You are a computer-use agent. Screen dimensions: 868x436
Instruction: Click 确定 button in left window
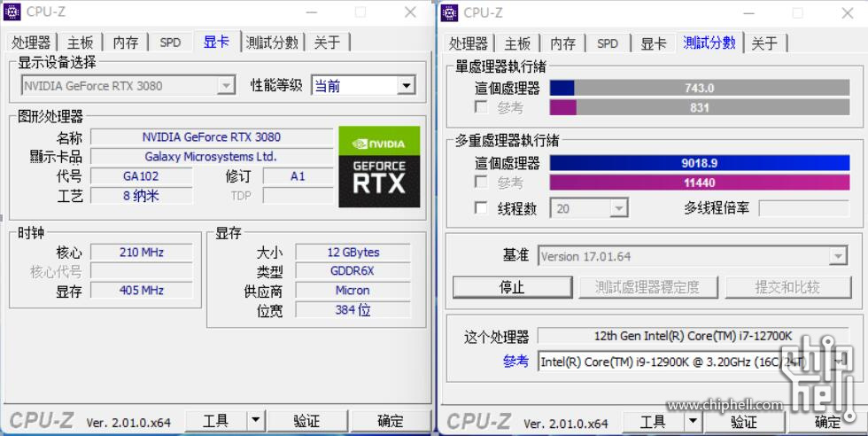coord(391,421)
